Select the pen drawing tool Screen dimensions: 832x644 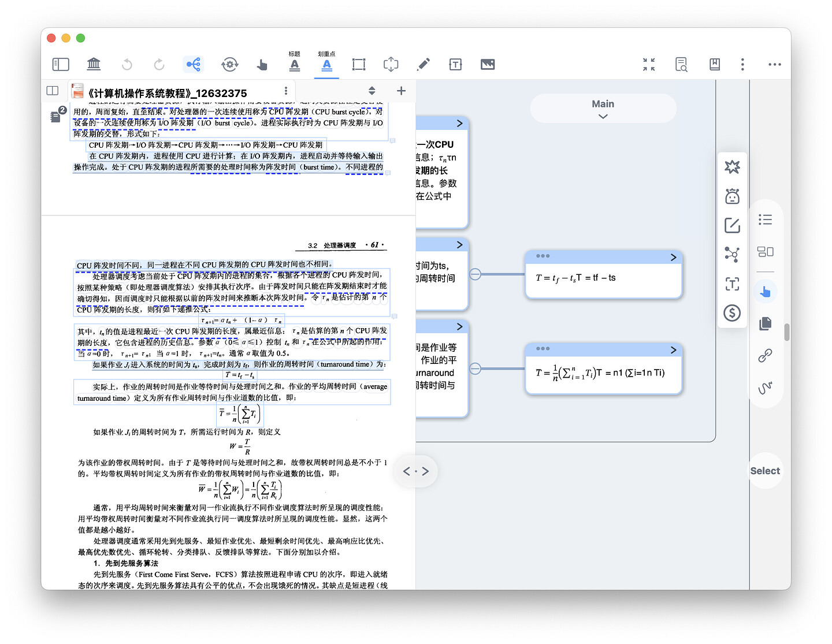tap(424, 64)
